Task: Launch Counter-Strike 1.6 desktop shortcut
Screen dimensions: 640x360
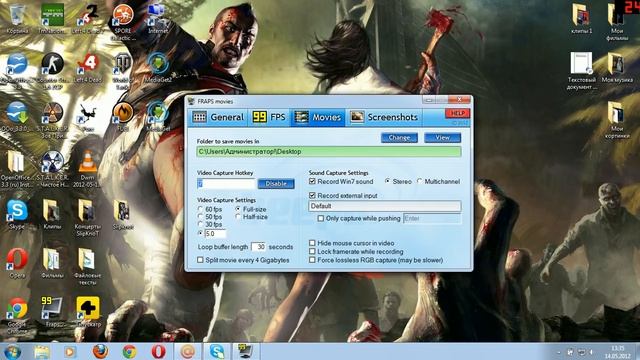Action: (x=52, y=71)
